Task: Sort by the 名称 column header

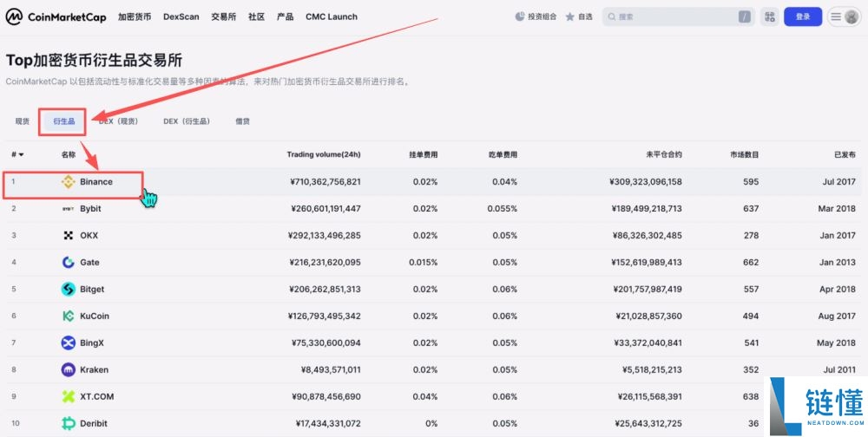Action: (x=68, y=155)
